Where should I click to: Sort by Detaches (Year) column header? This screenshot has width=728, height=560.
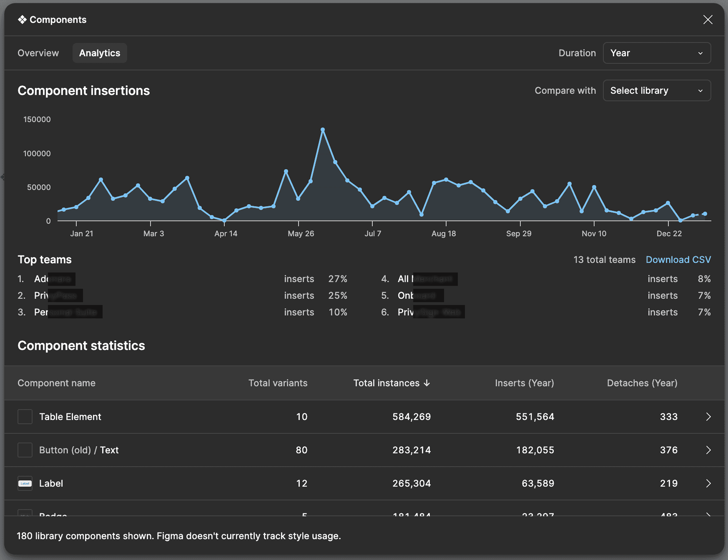coord(642,383)
